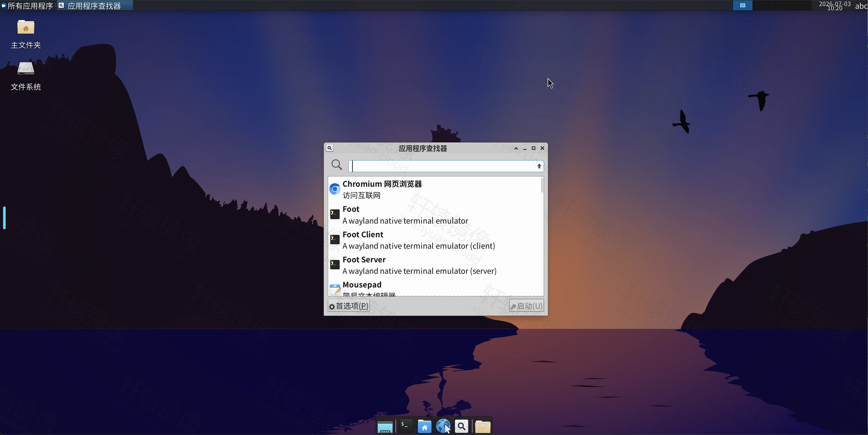This screenshot has height=435, width=868.
Task: Open the window menu icon in finder titlebar
Action: tap(330, 148)
